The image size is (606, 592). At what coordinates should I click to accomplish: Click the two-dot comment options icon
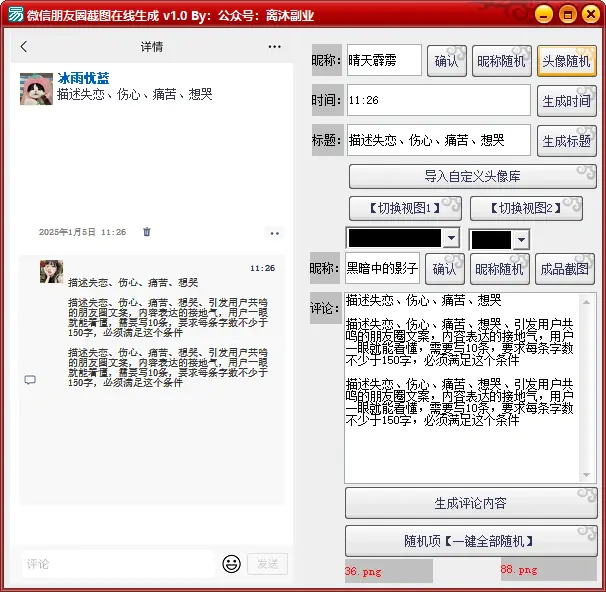(x=275, y=233)
